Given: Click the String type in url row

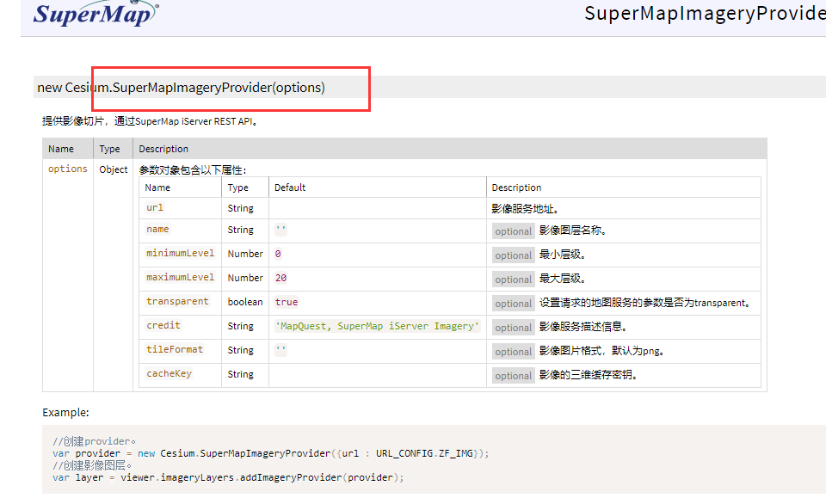Looking at the screenshot, I should pyautogui.click(x=240, y=208).
